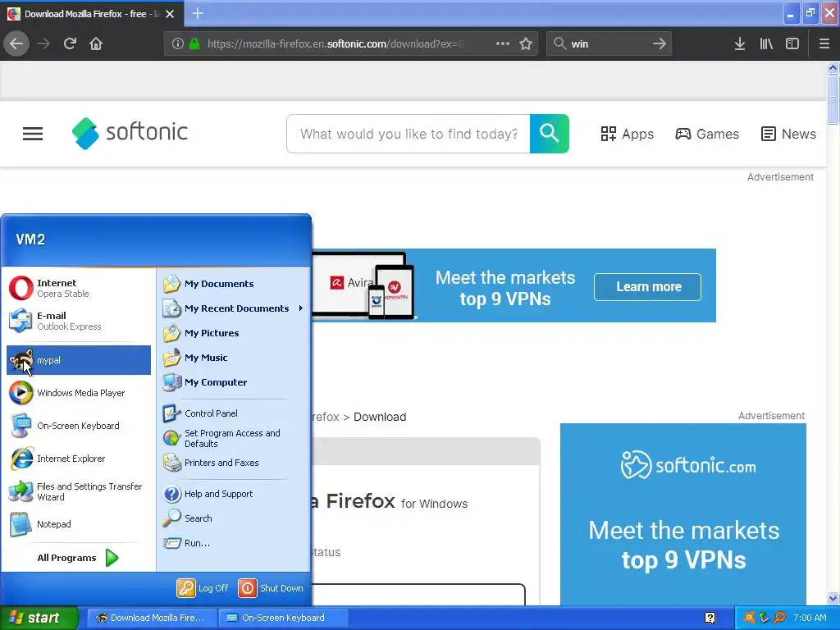This screenshot has height=630, width=840.
Task: Open the Library bookmarks and history icon
Action: (x=766, y=43)
